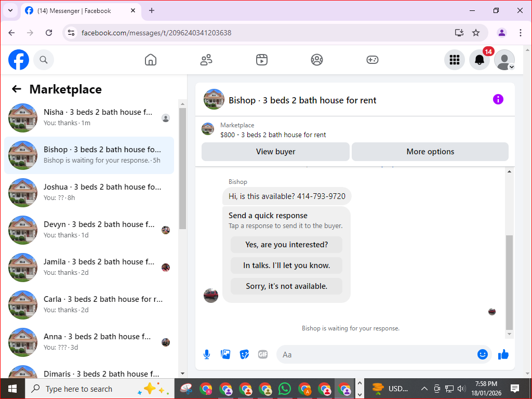This screenshot has width=532, height=399.
Task: Record a voice clip with microphone
Action: tap(207, 354)
